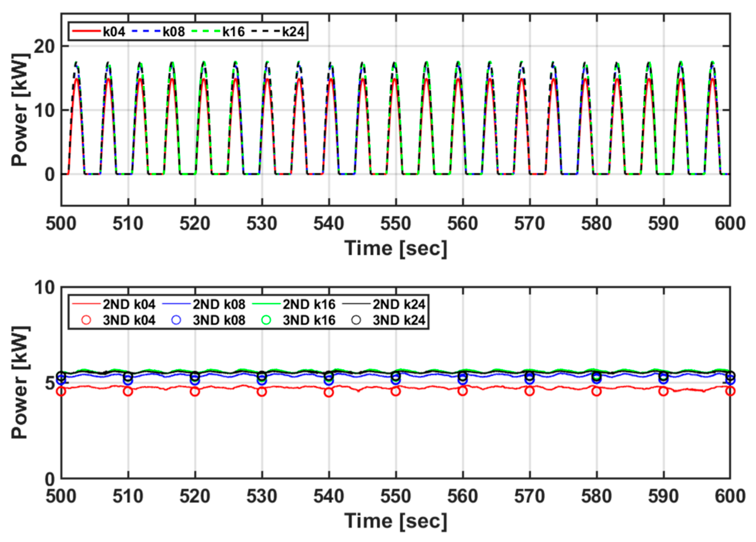This screenshot has width=756, height=542.
Task: Select the red k04 line sample in top legend
Action: 86,31
